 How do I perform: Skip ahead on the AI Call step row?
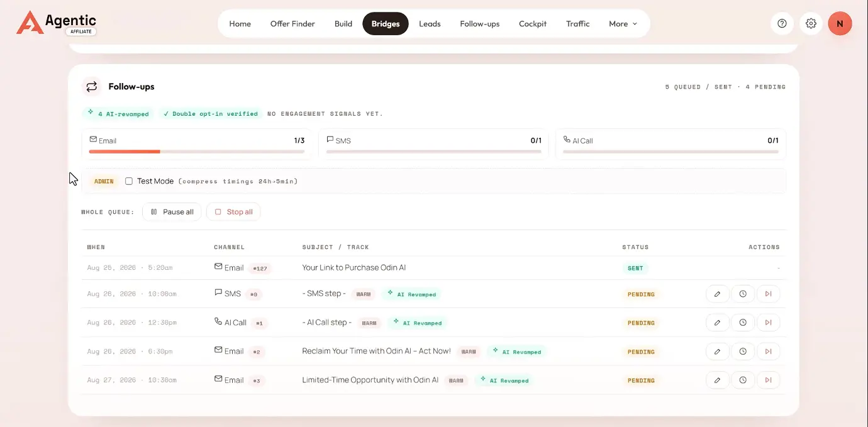[768, 323]
